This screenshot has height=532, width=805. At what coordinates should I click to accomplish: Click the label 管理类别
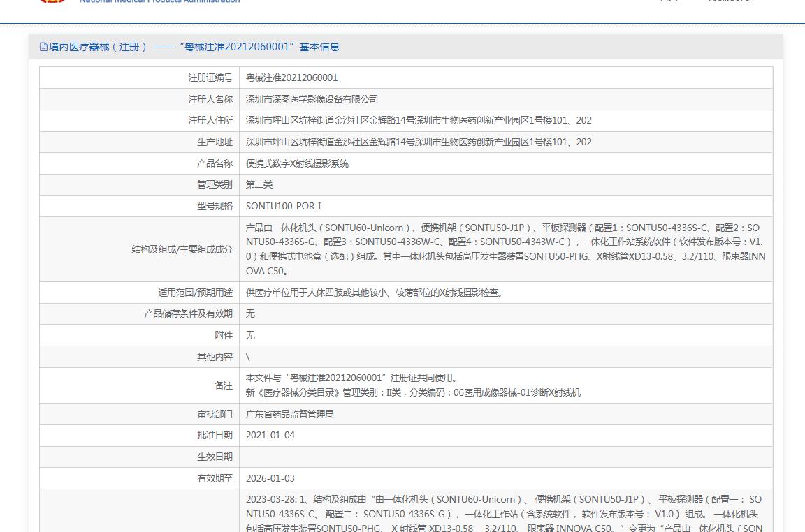coord(215,184)
